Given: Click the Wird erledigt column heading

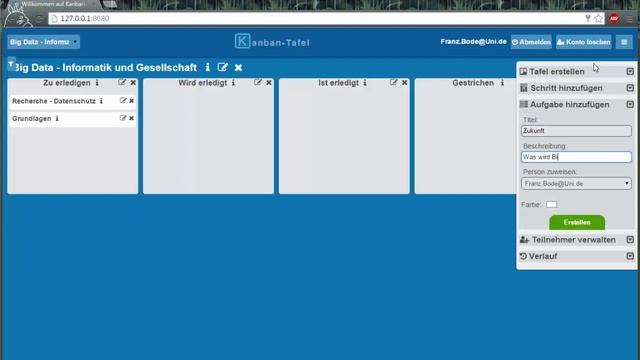Looking at the screenshot, I should [x=202, y=83].
